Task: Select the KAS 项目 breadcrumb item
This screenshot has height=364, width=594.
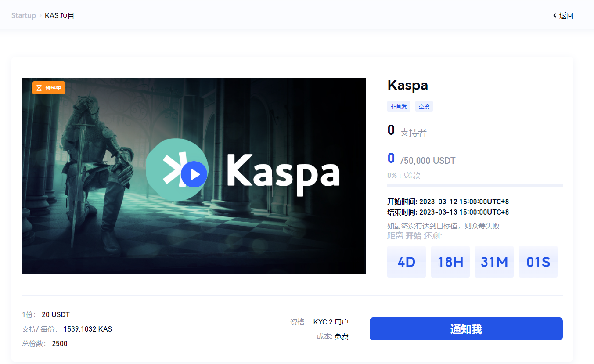Action: [60, 15]
